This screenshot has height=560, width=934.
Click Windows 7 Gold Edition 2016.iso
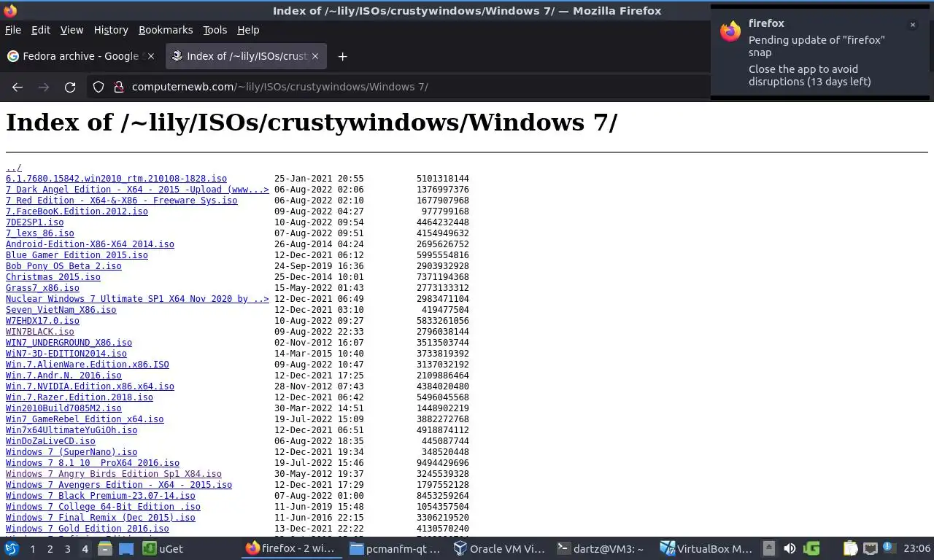[x=87, y=529]
